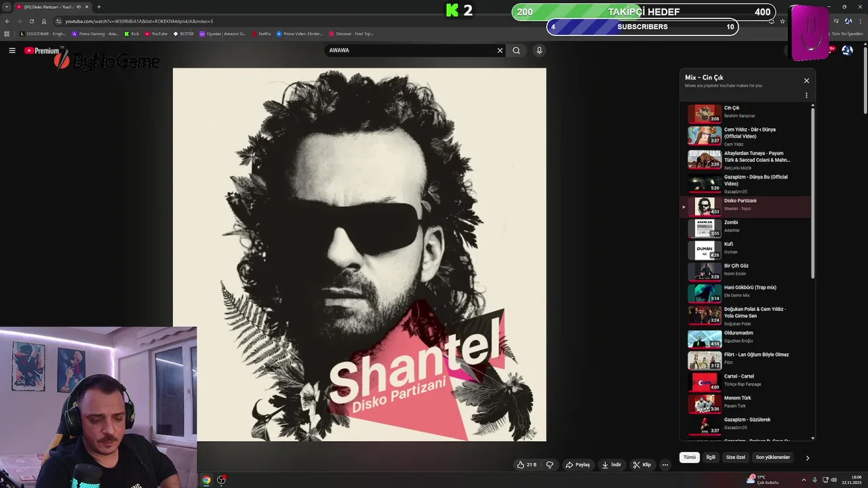868x488 pixels.
Task: Clear the AWAWA search text
Action: pyautogui.click(x=500, y=50)
